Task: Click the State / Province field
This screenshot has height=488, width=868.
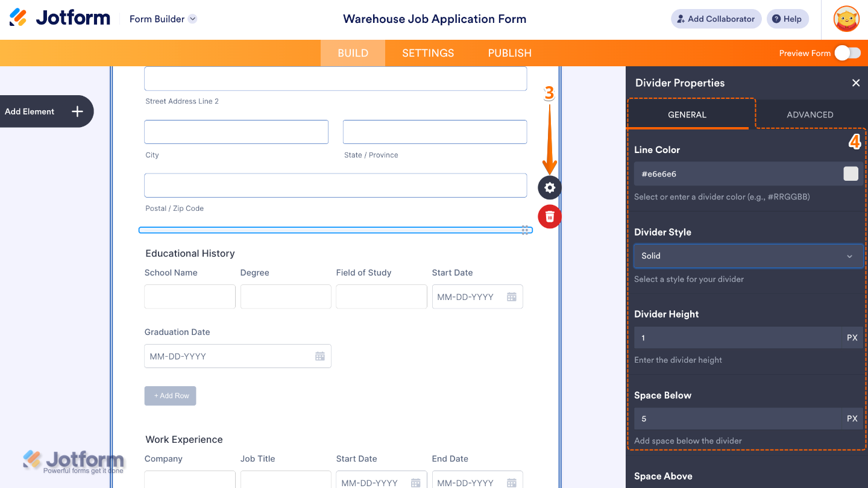Action: pyautogui.click(x=435, y=132)
